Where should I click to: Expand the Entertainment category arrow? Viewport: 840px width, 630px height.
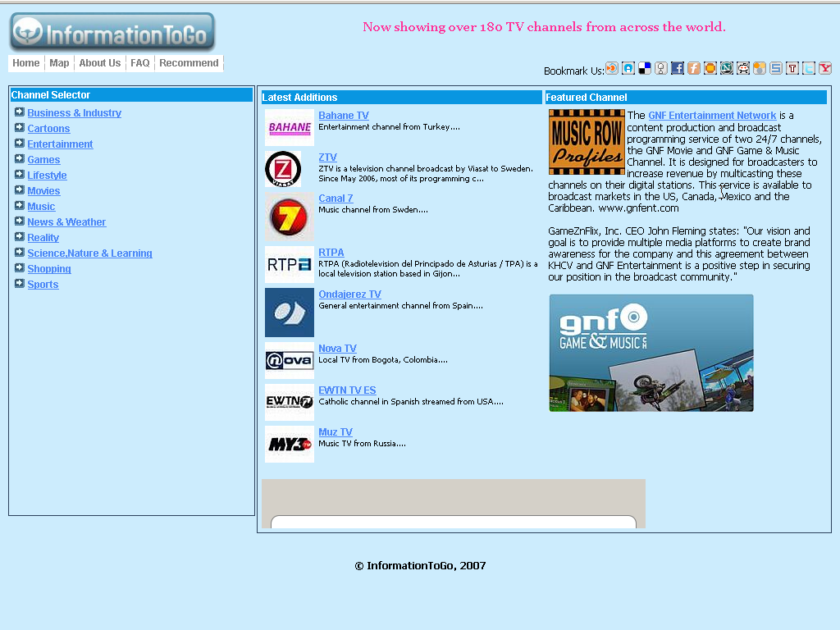[20, 143]
